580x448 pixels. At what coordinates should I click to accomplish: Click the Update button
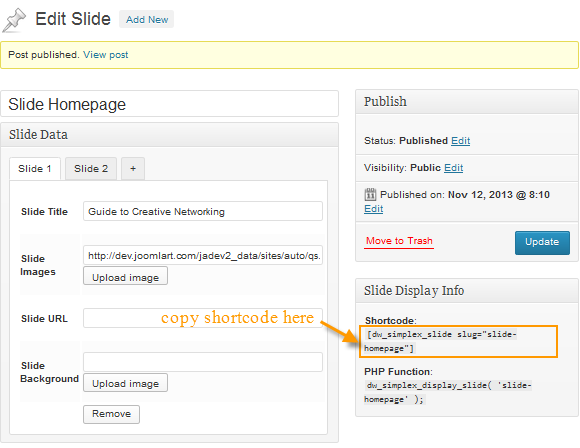[542, 243]
